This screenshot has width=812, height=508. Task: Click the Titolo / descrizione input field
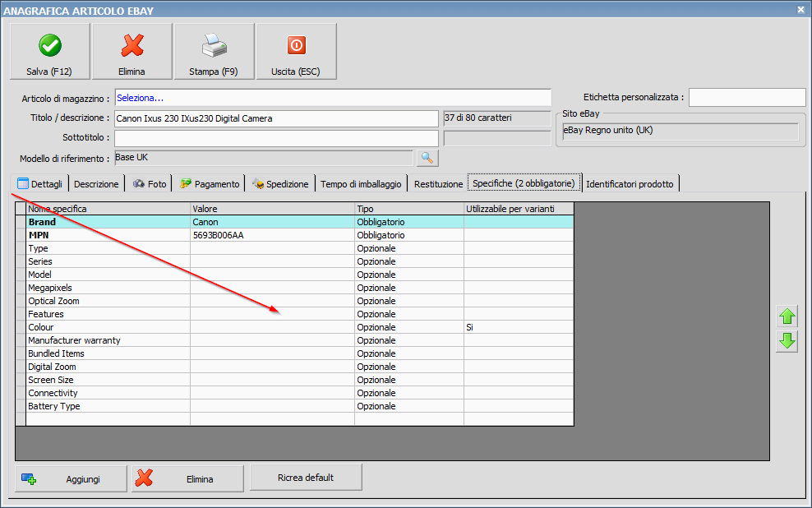click(x=276, y=118)
